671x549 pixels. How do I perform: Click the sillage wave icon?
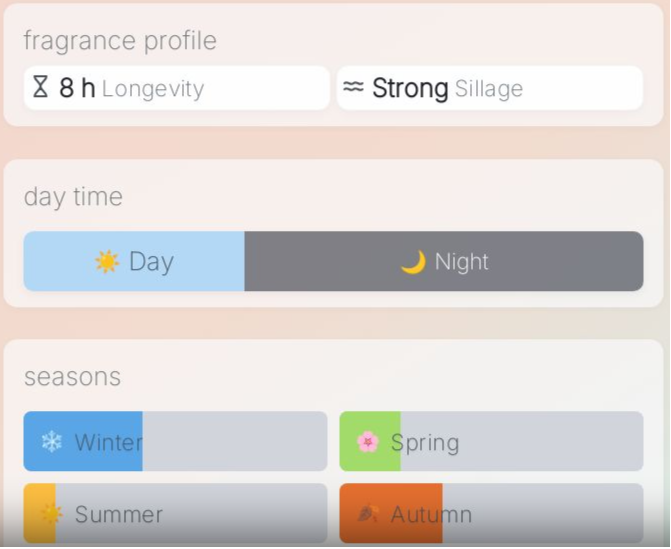(x=353, y=88)
